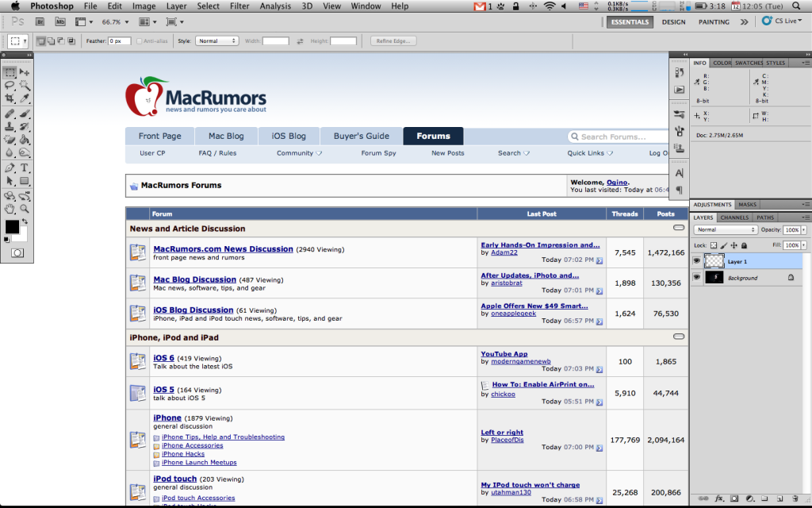The width and height of the screenshot is (812, 508).
Task: Toggle lock all icon in Layers panel
Action: coord(744,245)
